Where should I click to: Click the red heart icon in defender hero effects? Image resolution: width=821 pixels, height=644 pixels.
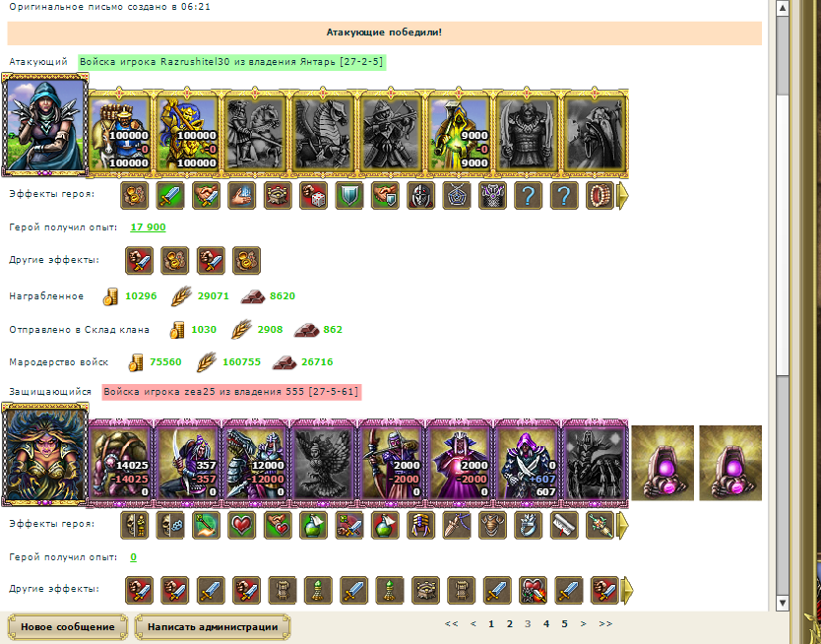point(242,525)
